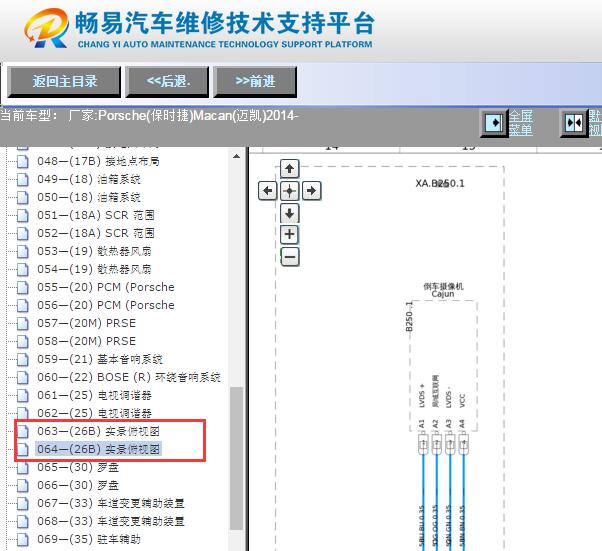Select 056—(20) PCM (Porsche entry

click(106, 305)
